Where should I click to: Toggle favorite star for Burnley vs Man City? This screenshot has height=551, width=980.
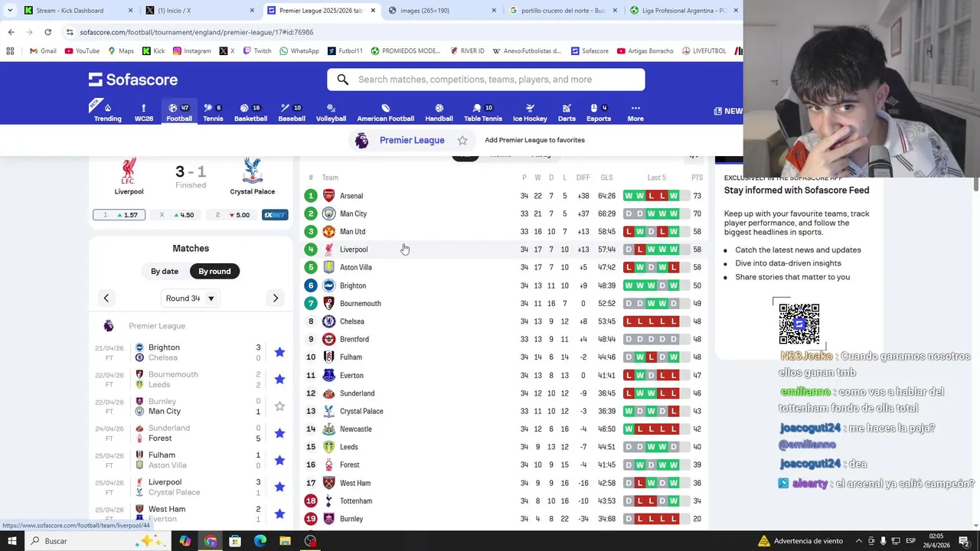(x=279, y=406)
